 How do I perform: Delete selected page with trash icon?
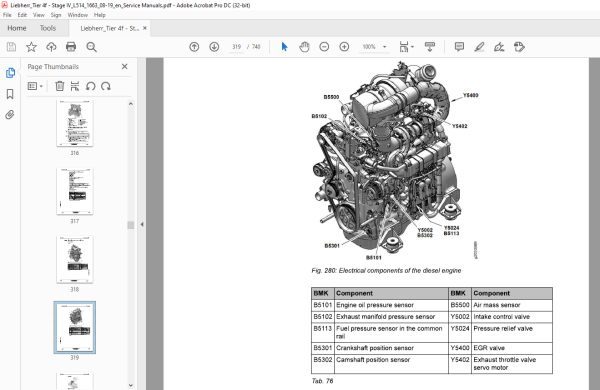click(59, 86)
